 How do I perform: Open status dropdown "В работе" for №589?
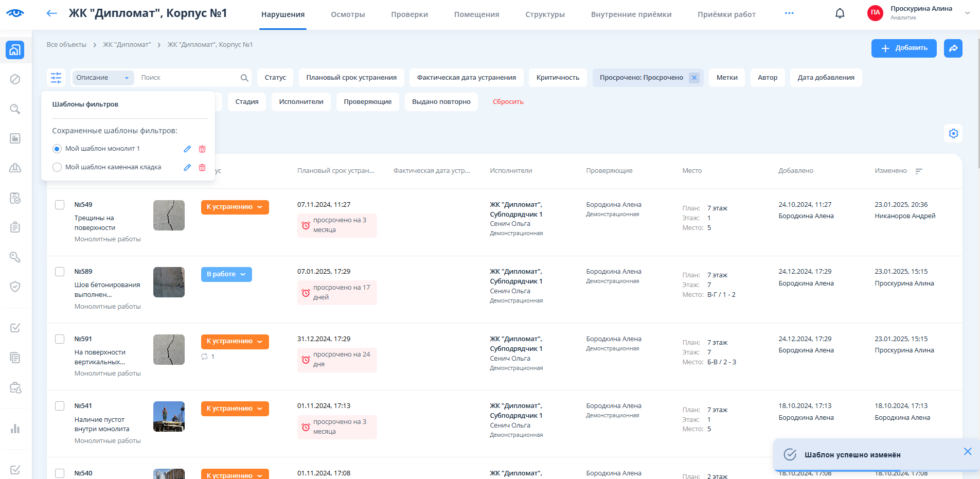click(226, 274)
